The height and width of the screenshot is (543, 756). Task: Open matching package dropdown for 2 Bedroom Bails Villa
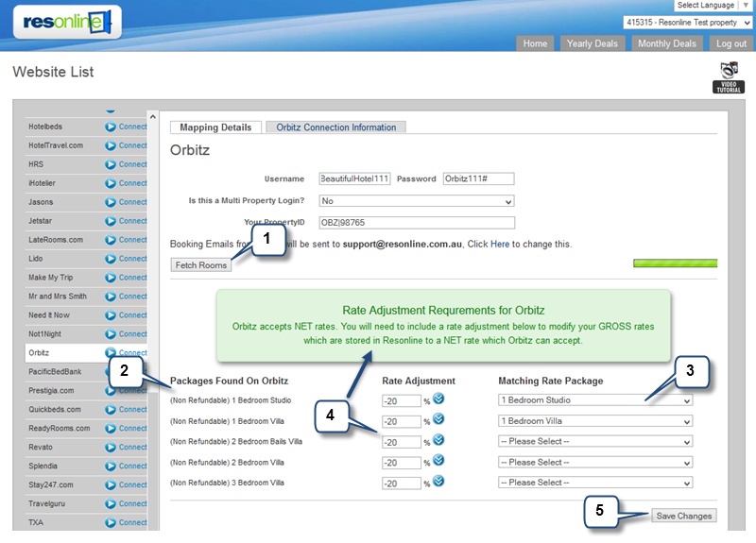point(595,442)
